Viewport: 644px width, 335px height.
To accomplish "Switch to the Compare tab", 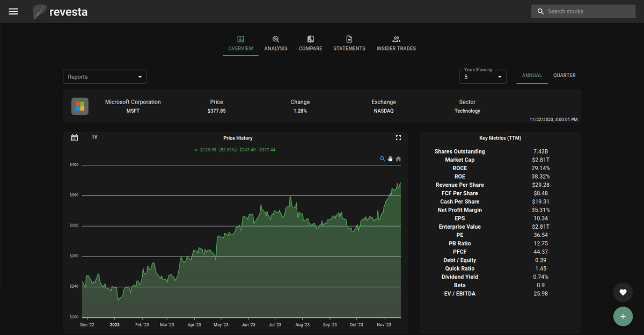I will pyautogui.click(x=310, y=43).
